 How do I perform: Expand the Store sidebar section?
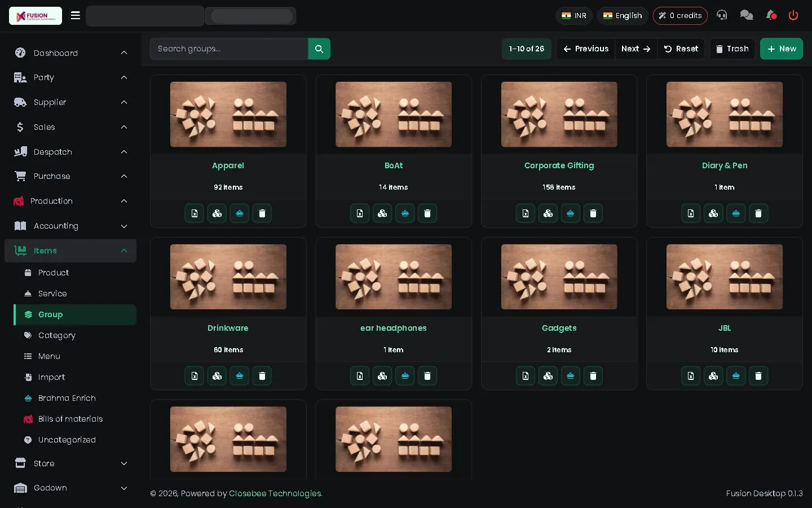tap(70, 463)
